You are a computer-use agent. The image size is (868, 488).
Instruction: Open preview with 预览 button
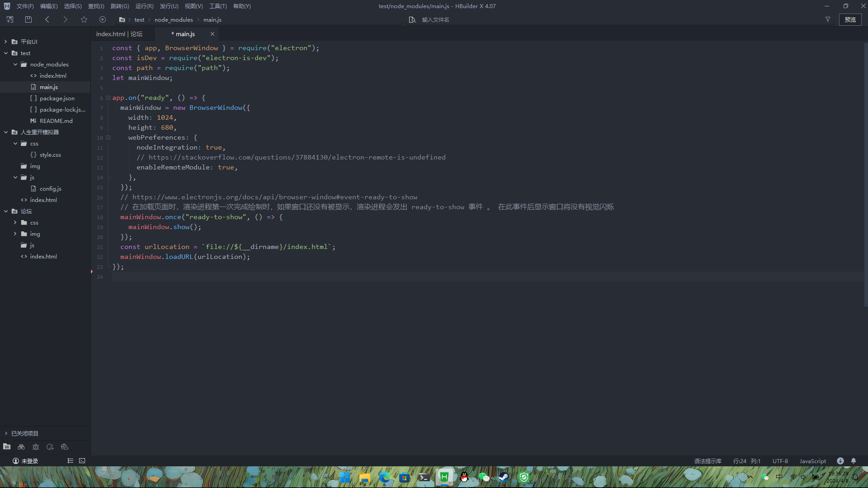pyautogui.click(x=850, y=19)
